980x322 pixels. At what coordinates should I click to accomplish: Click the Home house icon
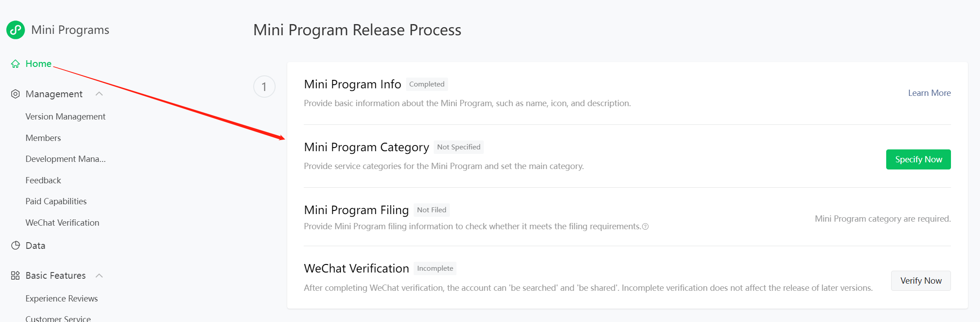16,64
